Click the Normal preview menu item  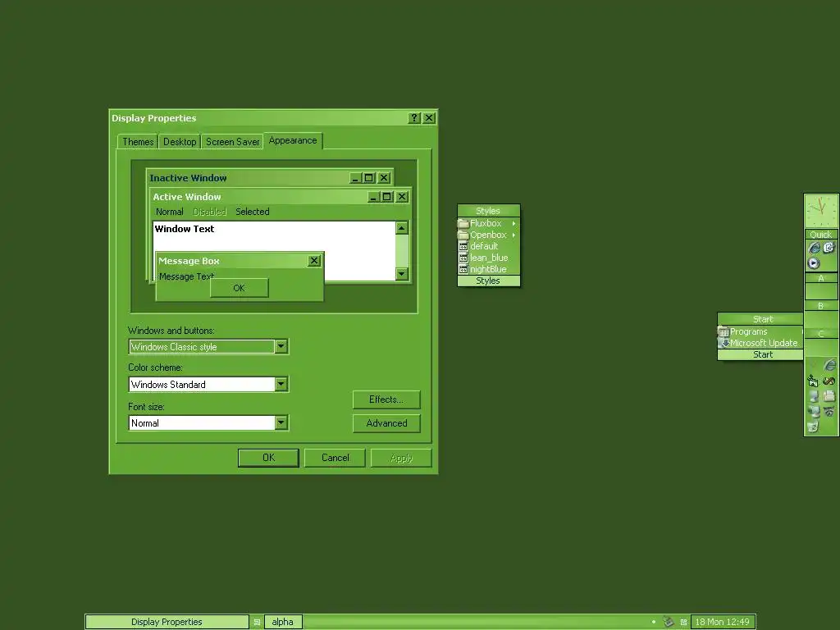pyautogui.click(x=169, y=212)
